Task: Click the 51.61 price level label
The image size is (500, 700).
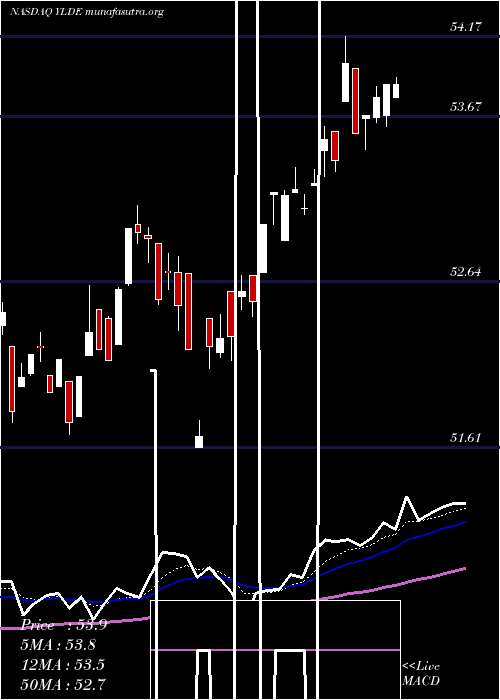Action: [466, 438]
